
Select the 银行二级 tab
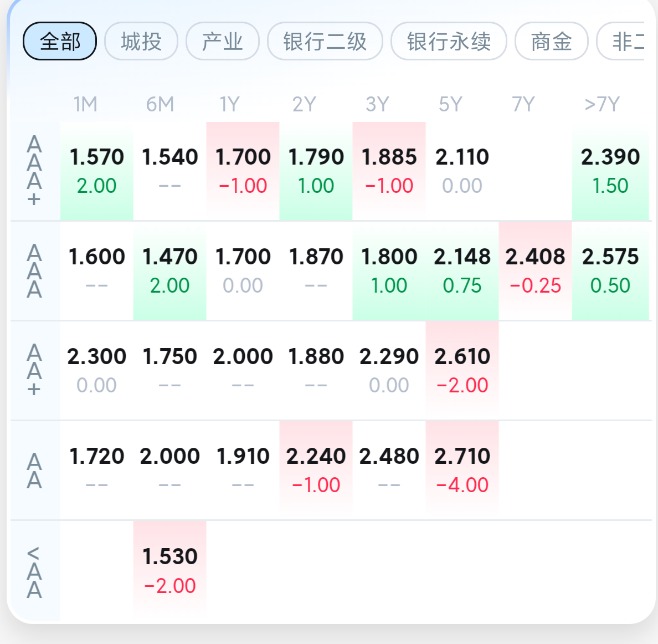pos(325,42)
